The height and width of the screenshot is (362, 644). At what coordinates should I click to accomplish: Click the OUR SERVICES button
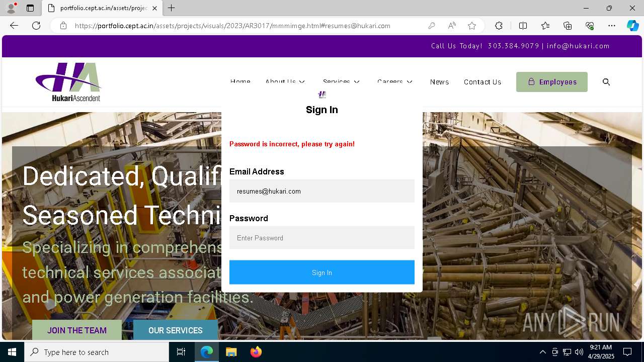[x=176, y=330]
